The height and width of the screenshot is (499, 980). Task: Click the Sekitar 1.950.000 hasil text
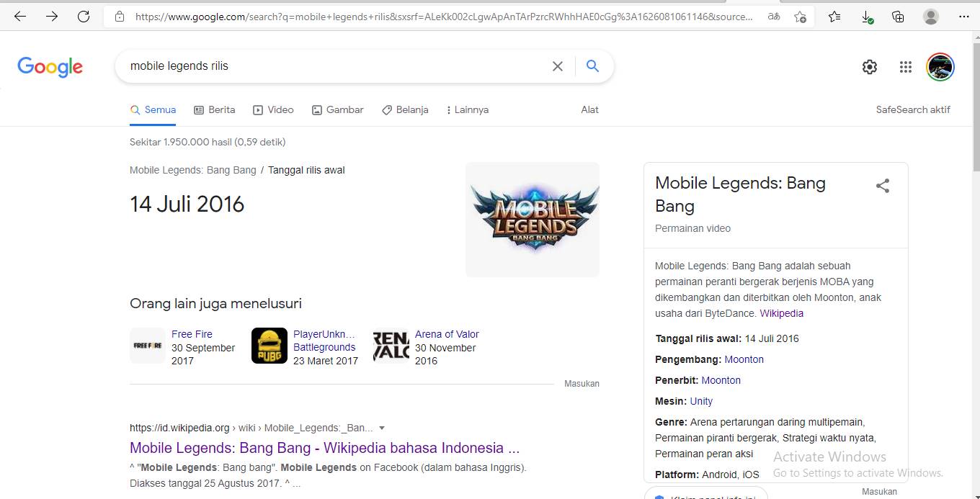pyautogui.click(x=208, y=142)
